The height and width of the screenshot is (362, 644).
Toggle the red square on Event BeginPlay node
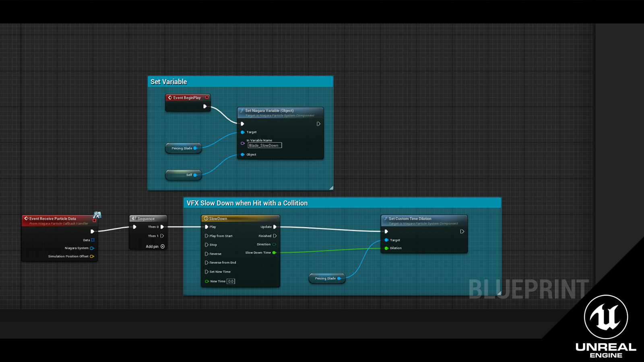click(x=207, y=97)
